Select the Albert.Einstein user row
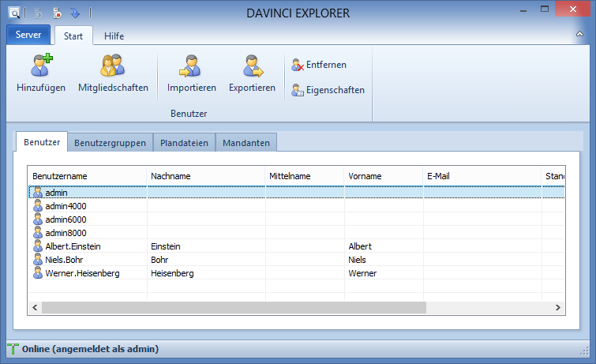 (73, 246)
